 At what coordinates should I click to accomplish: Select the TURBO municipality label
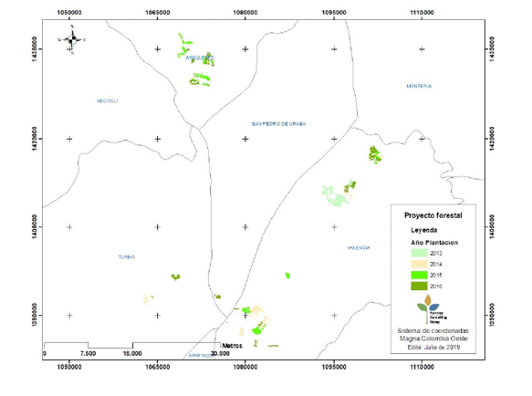click(x=127, y=257)
